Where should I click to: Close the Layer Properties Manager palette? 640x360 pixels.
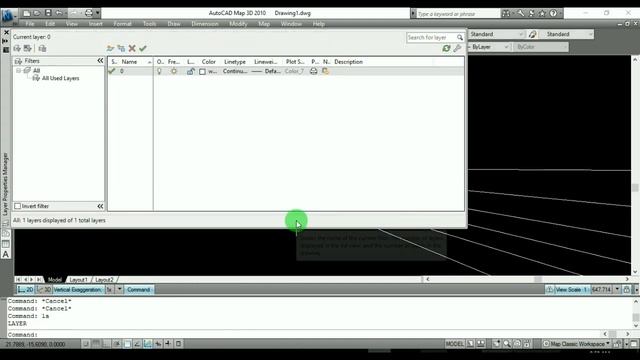[x=6, y=32]
